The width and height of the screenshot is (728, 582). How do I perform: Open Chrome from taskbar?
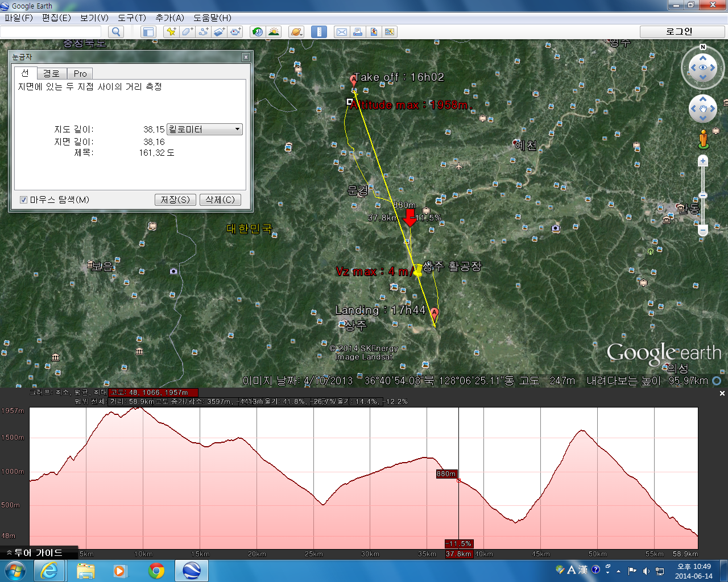pyautogui.click(x=156, y=571)
